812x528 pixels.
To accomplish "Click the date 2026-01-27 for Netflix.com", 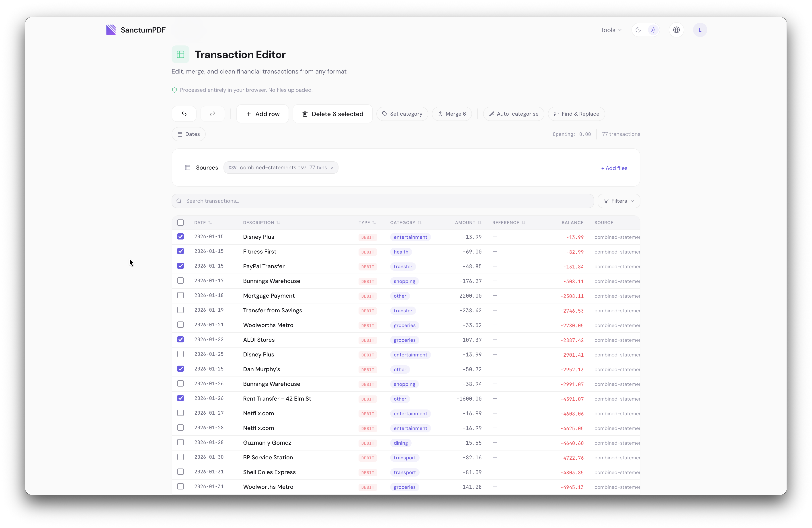I will 209,413.
